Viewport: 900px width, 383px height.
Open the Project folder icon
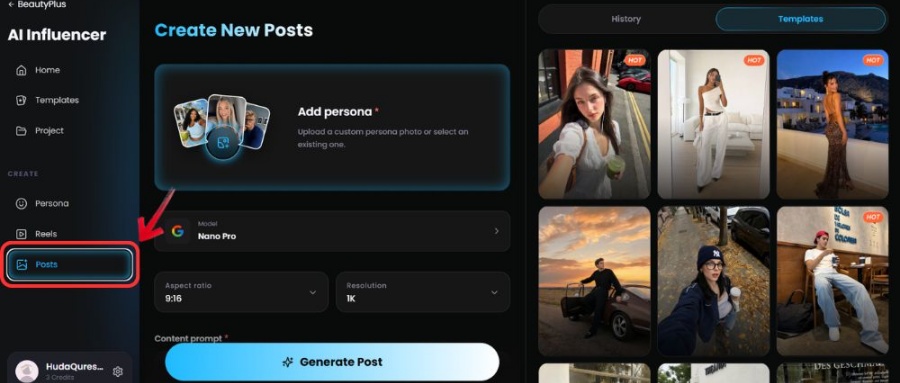click(x=21, y=130)
